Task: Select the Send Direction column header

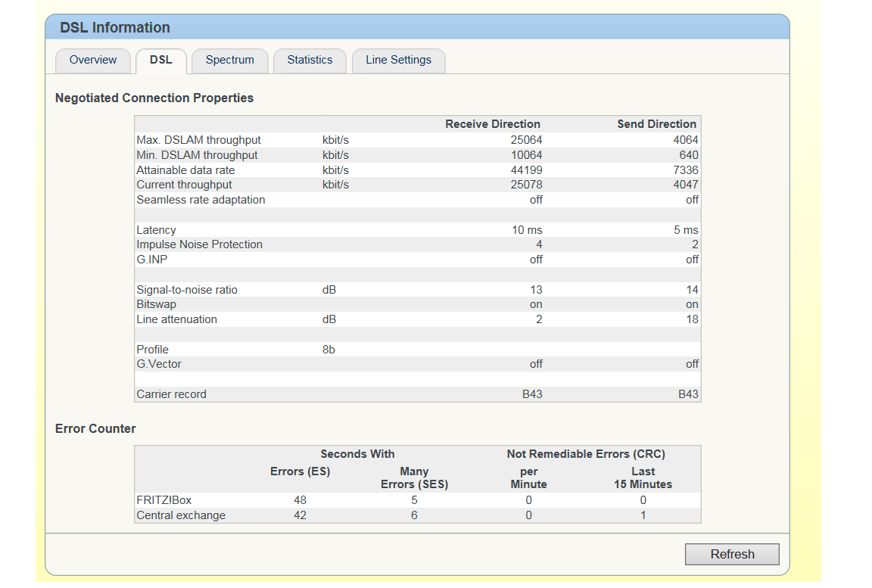Action: (656, 124)
